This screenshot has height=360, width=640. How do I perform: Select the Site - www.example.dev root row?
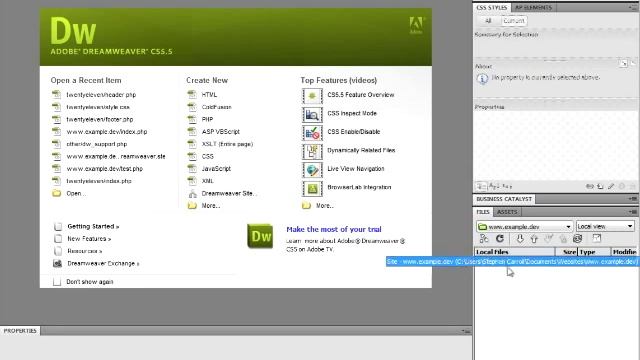click(x=512, y=262)
